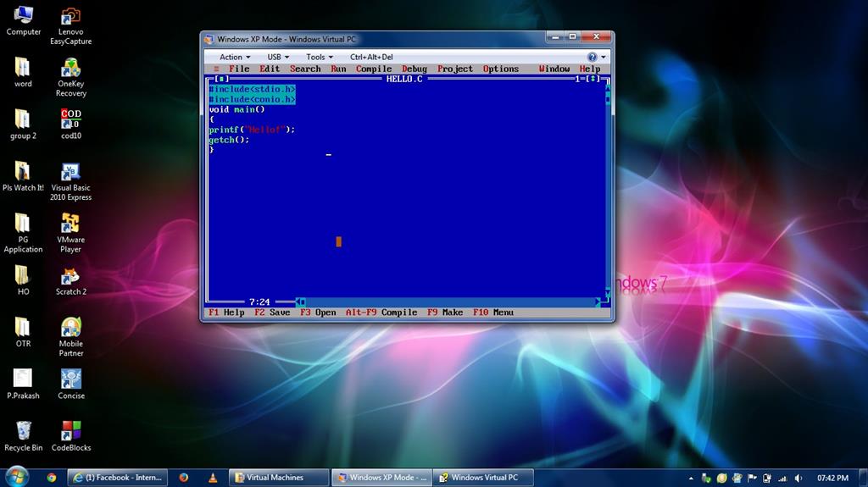
Task: Open the volume speaker tray icon
Action: pyautogui.click(x=798, y=479)
